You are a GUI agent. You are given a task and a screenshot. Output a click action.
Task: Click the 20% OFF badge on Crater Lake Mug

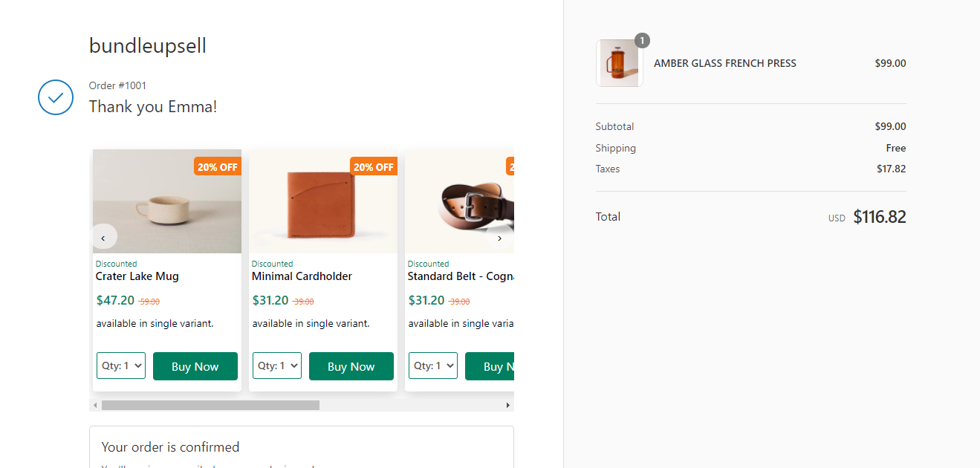point(218,167)
